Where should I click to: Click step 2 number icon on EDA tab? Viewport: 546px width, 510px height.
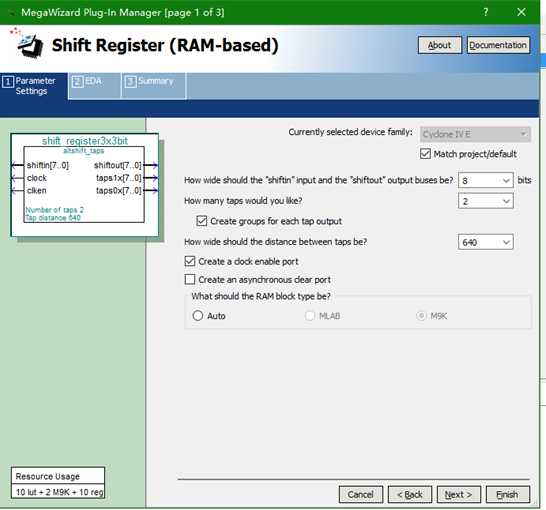point(78,82)
